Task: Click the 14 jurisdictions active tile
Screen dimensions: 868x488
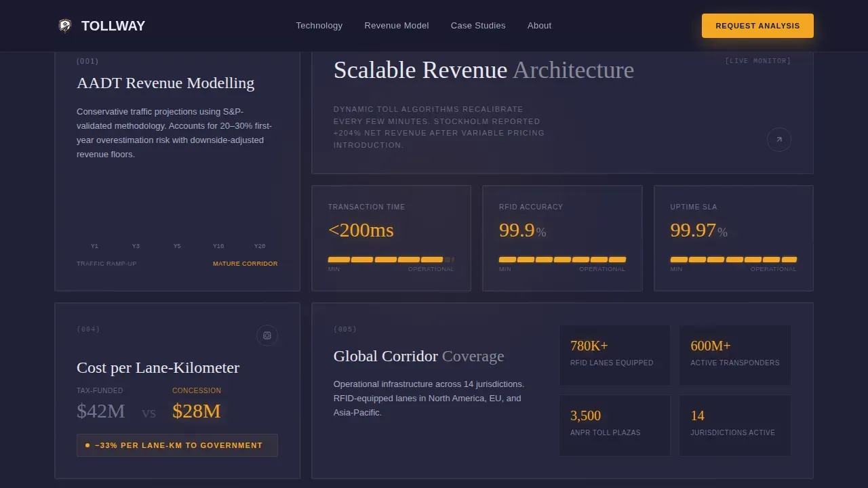Action: (735, 426)
